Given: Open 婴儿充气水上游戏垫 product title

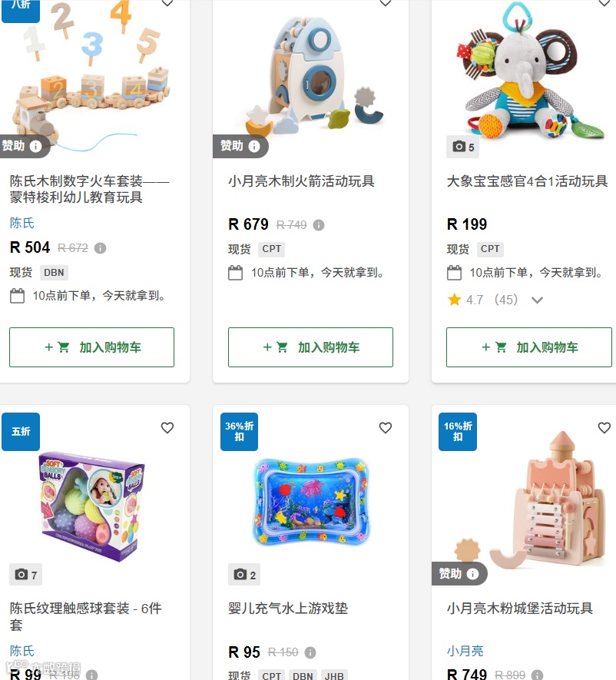Looking at the screenshot, I should (288, 608).
